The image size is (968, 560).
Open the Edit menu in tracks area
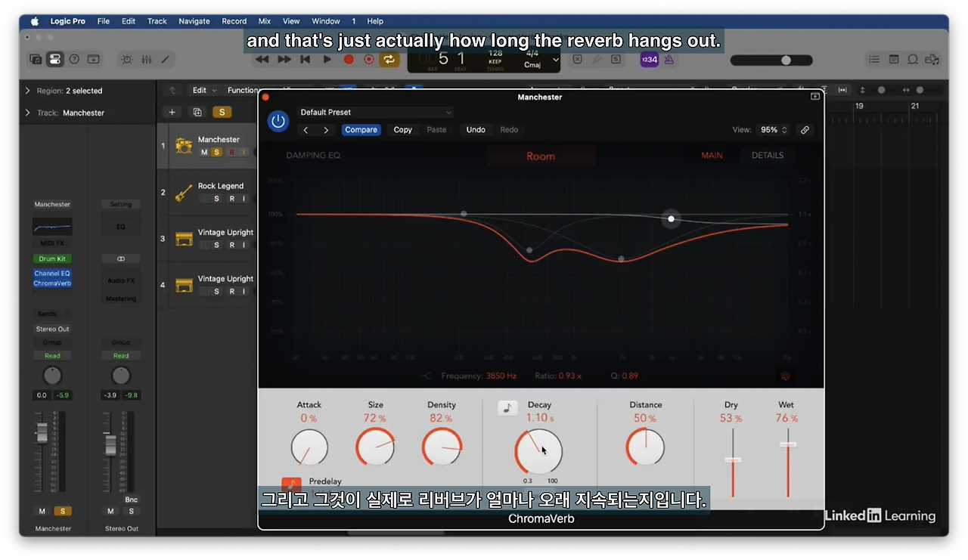point(203,90)
